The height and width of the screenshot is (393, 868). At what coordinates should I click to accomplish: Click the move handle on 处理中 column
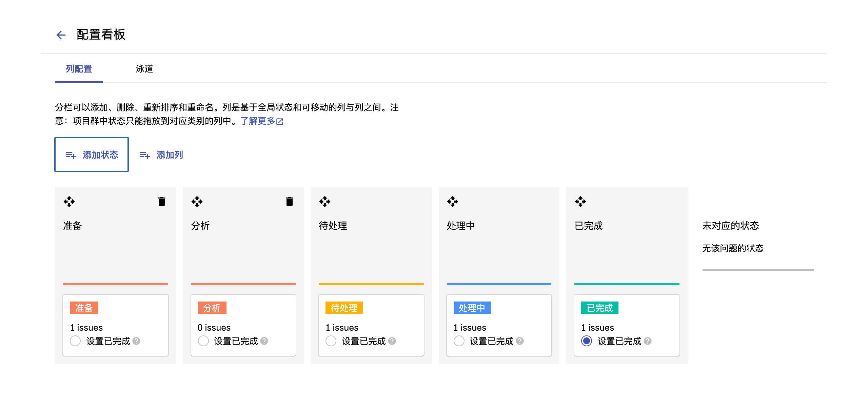(x=453, y=202)
